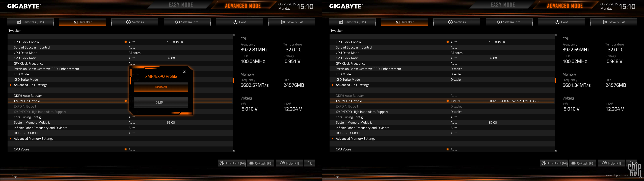
Task: Open Smart Fan 6 in right BIOS screen
Action: pyautogui.click(x=554, y=163)
